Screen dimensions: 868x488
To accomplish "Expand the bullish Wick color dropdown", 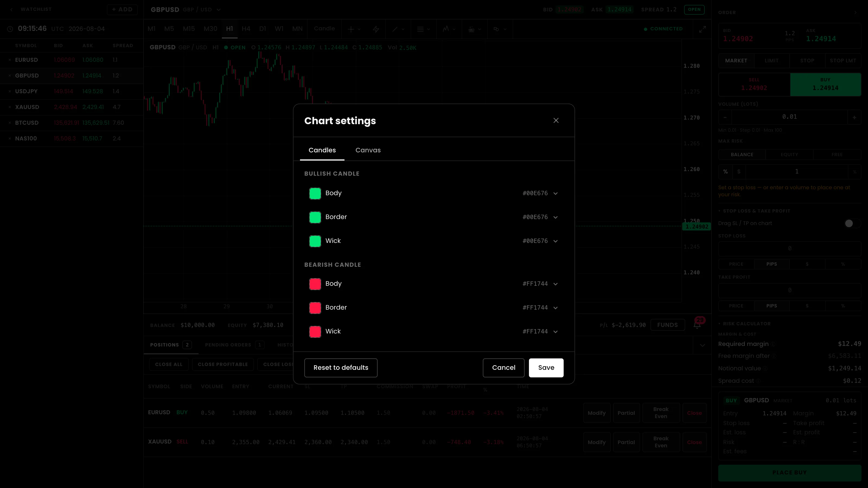I will tap(556, 241).
